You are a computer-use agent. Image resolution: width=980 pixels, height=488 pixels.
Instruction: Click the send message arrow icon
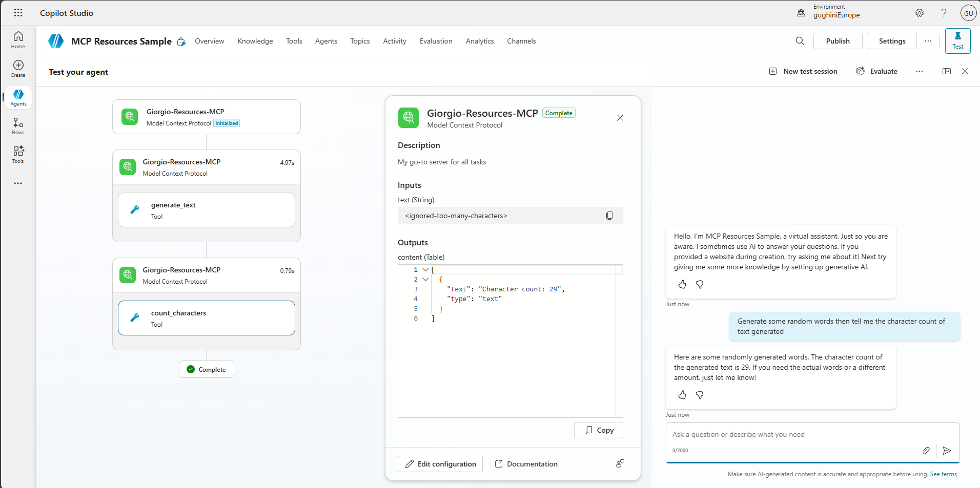tap(947, 451)
